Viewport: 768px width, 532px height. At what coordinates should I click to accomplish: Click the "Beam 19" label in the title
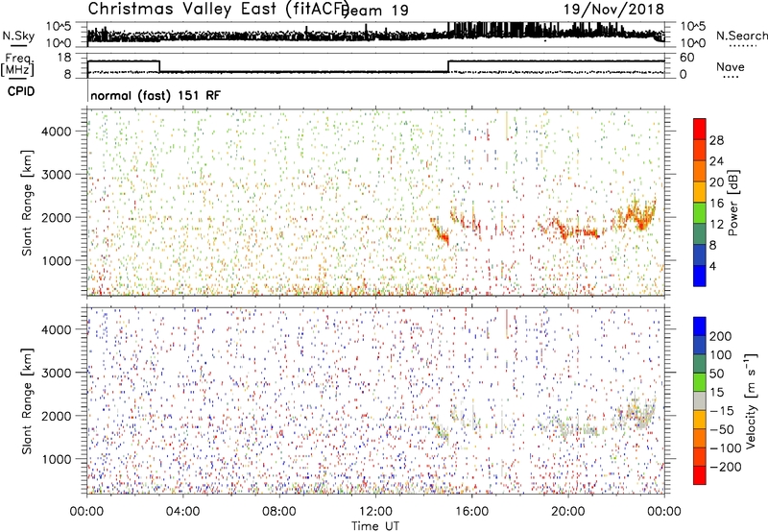pos(375,11)
